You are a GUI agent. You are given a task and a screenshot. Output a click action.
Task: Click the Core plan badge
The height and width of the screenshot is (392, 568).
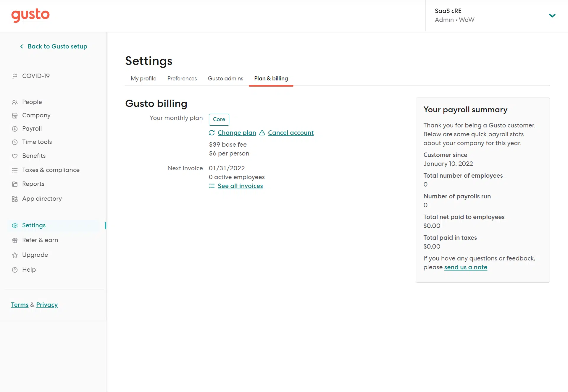pyautogui.click(x=219, y=119)
